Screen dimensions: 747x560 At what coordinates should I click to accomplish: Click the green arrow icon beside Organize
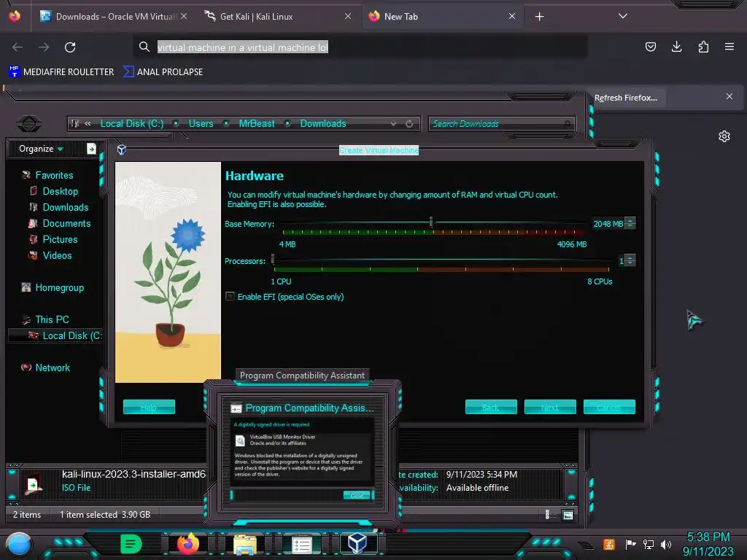pyautogui.click(x=91, y=149)
